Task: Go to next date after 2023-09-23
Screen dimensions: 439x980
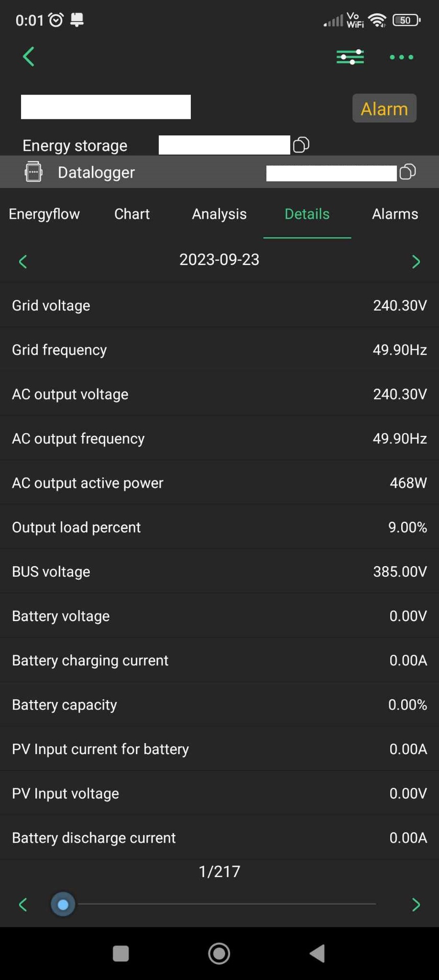Action: point(416,262)
